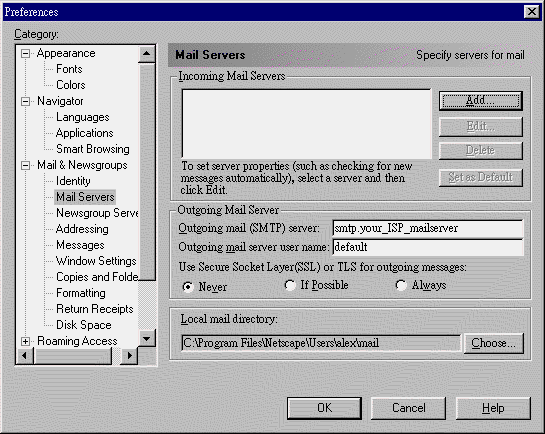Collapse the Navigator category tree node
The width and height of the screenshot is (545, 434).
point(25,101)
